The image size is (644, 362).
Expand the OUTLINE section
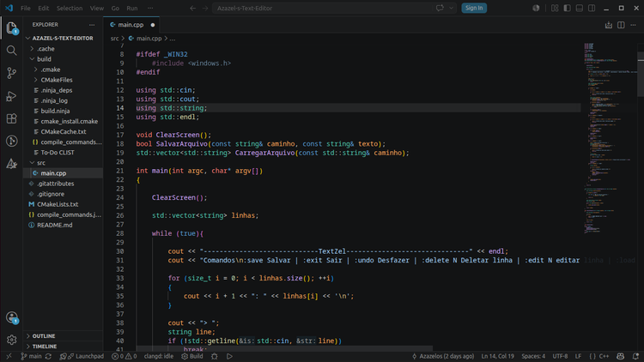click(x=64, y=335)
